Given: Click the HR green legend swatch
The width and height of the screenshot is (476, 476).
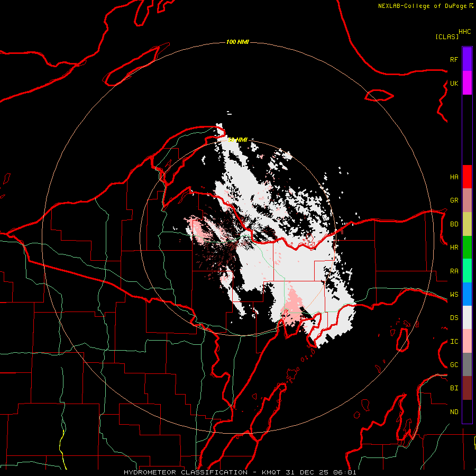Looking at the screenshot, I should click(x=467, y=248).
